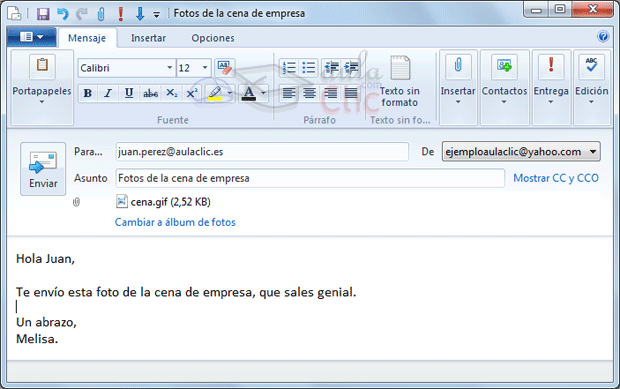Click in the Asunto subject field

click(x=310, y=178)
